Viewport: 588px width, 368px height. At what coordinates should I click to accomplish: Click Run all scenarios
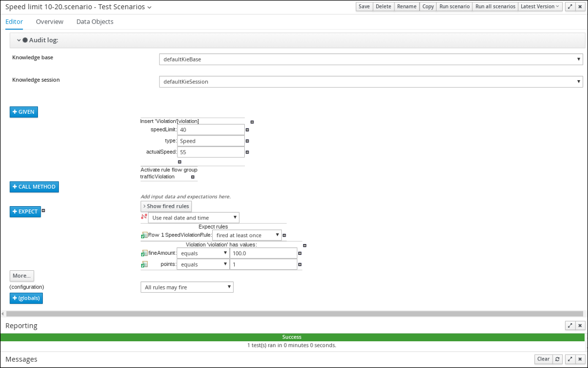point(496,6)
